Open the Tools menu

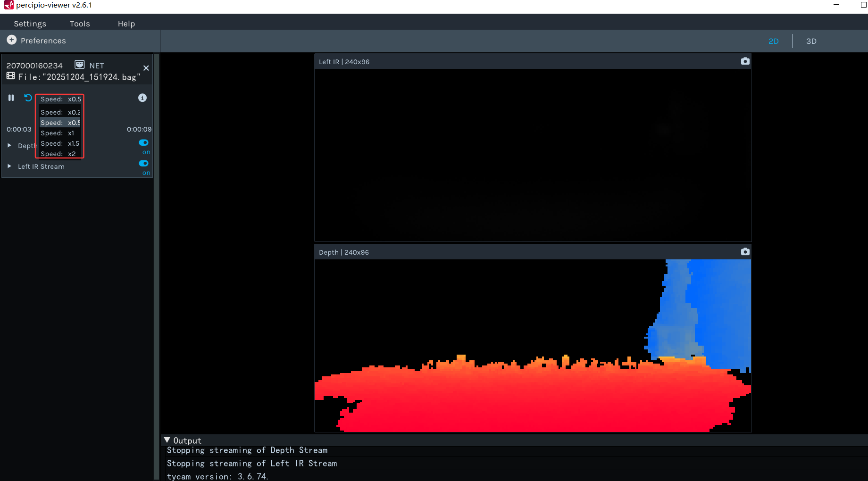click(80, 24)
